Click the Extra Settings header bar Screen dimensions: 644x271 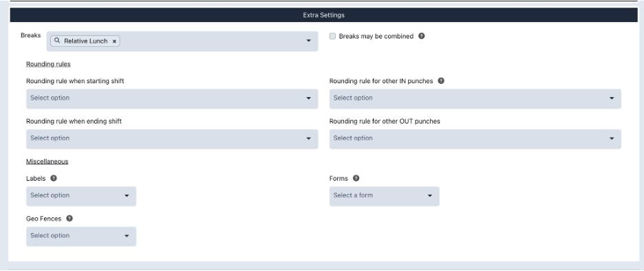point(324,15)
